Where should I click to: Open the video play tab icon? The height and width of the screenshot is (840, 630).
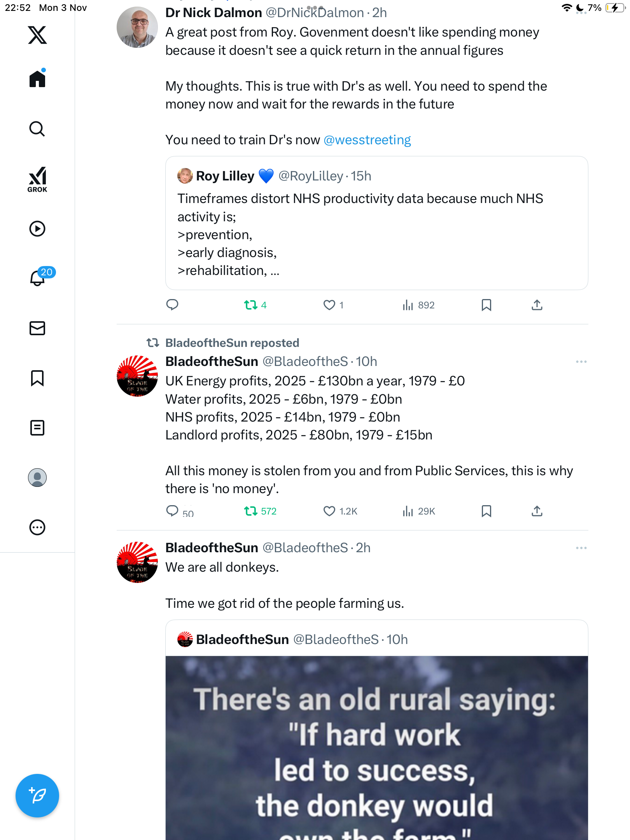(x=37, y=229)
